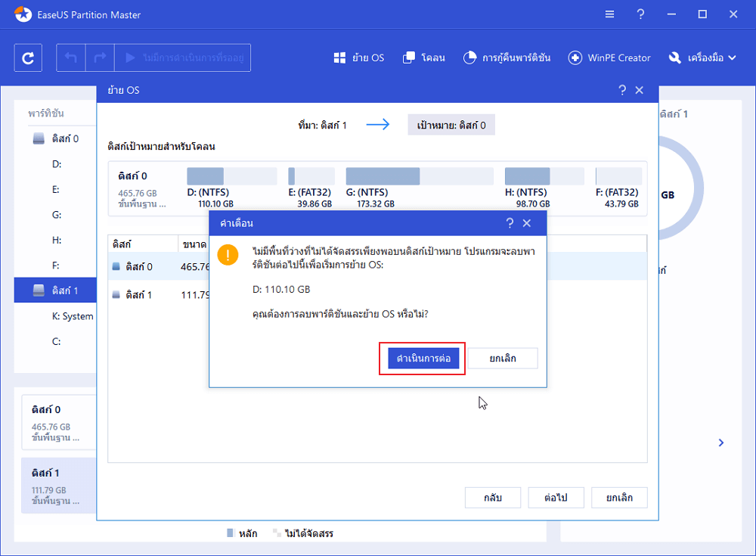Open help in the คำเตือน warning dialog
Screen dimensions: 756x556
(510, 223)
